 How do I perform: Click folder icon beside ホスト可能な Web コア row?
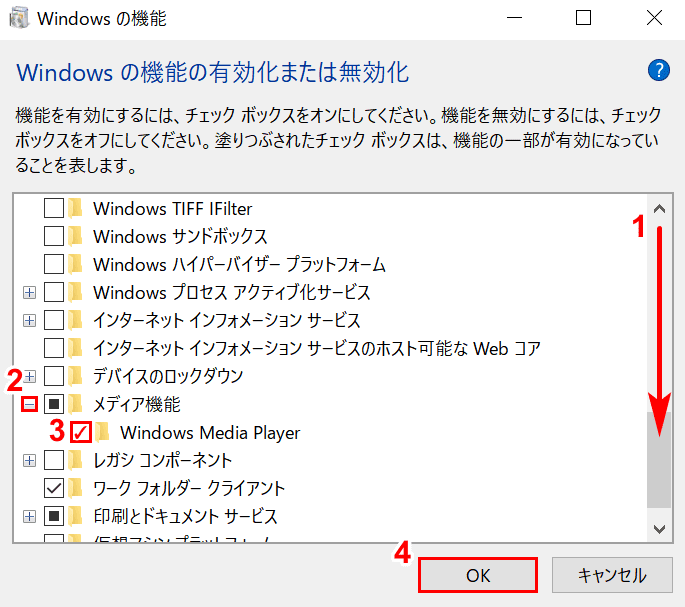click(x=76, y=348)
